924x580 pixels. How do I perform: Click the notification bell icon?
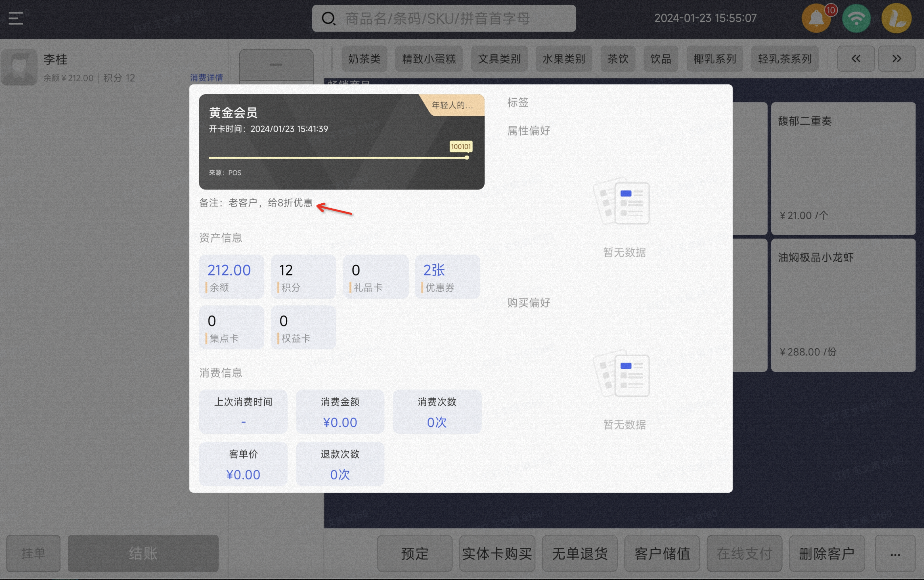pyautogui.click(x=816, y=18)
